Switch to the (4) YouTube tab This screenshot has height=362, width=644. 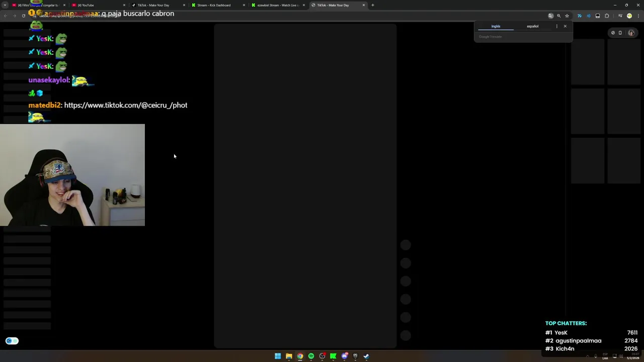click(x=98, y=5)
